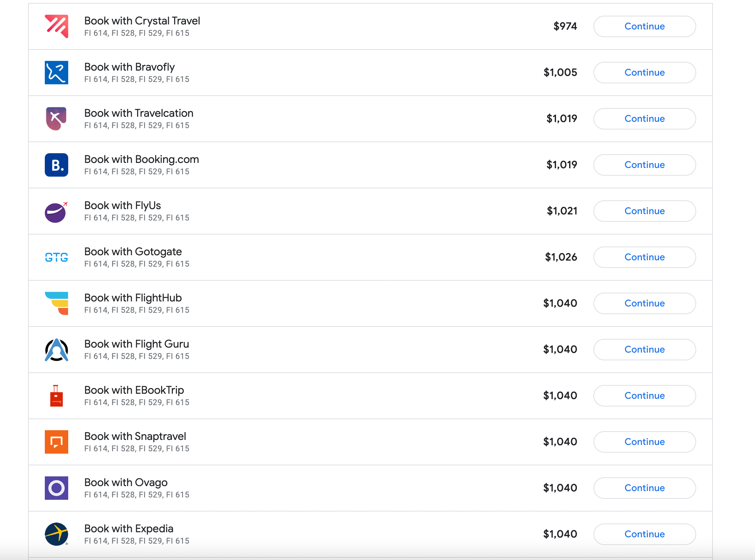The width and height of the screenshot is (755, 560).
Task: Select the "Book with Travelcation" title
Action: pyautogui.click(x=139, y=113)
